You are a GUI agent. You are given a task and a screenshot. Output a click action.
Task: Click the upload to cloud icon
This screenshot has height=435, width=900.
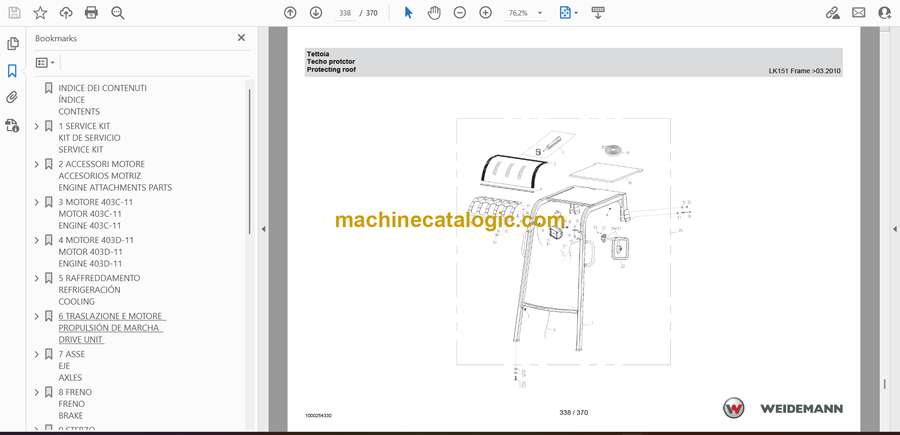(66, 13)
